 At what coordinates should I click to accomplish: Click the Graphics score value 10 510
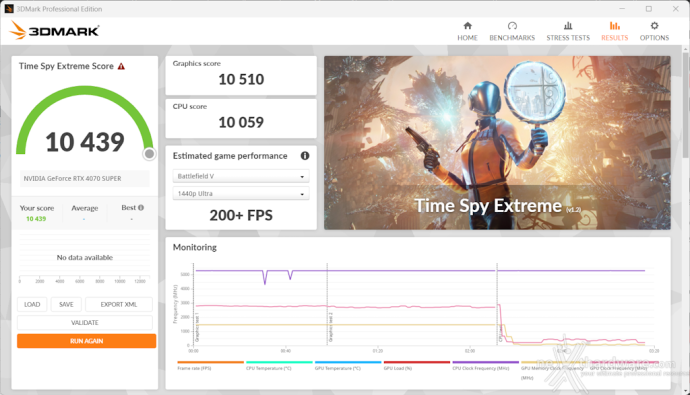point(241,80)
